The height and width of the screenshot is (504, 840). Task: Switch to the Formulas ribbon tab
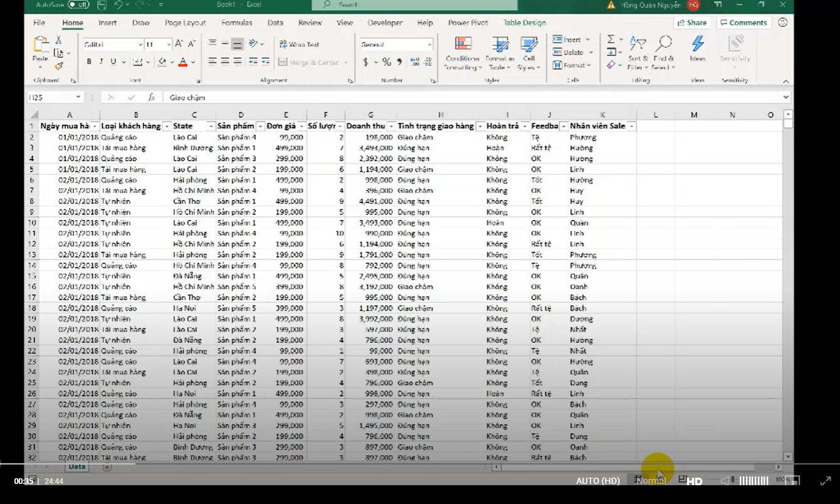coord(236,23)
